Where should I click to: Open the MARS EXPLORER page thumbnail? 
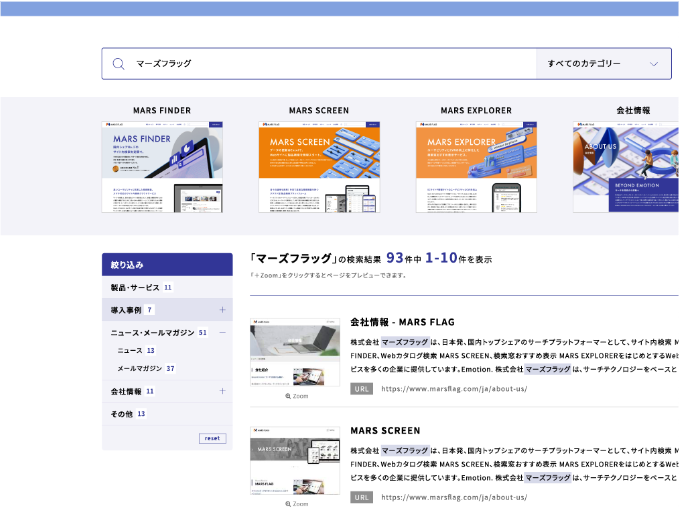click(x=476, y=167)
